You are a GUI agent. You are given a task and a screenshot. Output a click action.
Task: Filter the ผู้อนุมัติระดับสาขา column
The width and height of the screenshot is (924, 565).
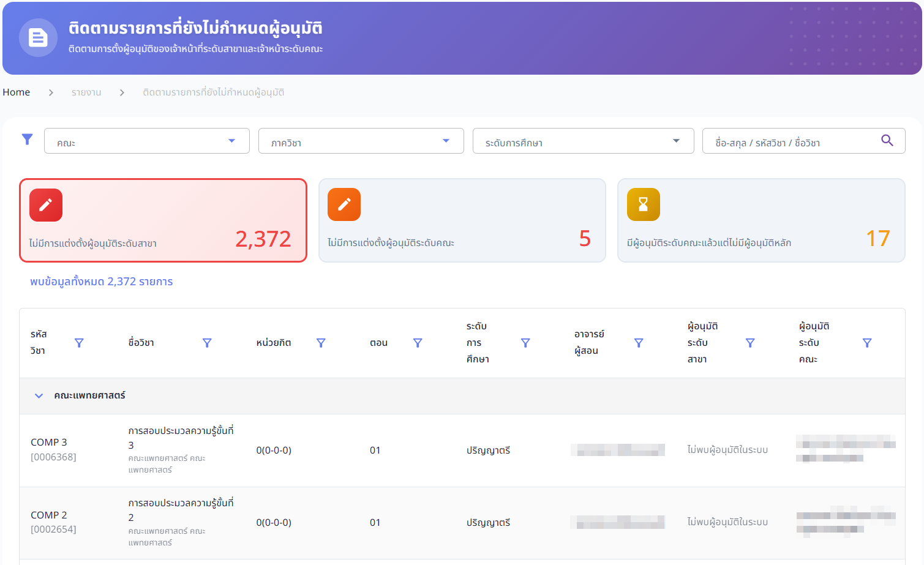[750, 343]
